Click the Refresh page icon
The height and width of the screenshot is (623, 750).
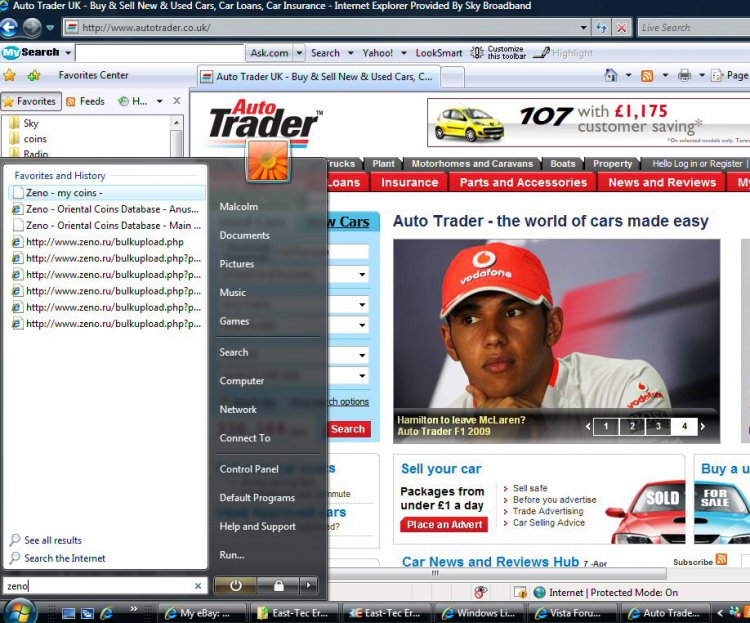tap(601, 28)
